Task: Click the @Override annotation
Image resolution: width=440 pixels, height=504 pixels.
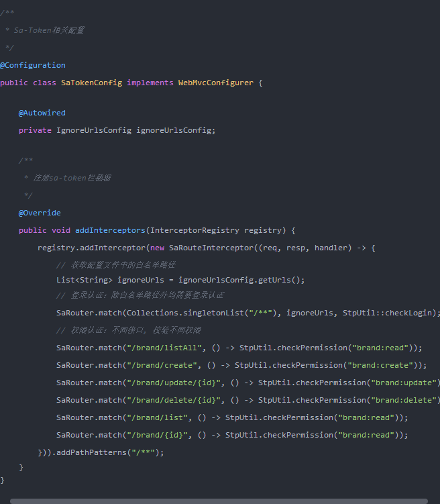Action: 40,213
